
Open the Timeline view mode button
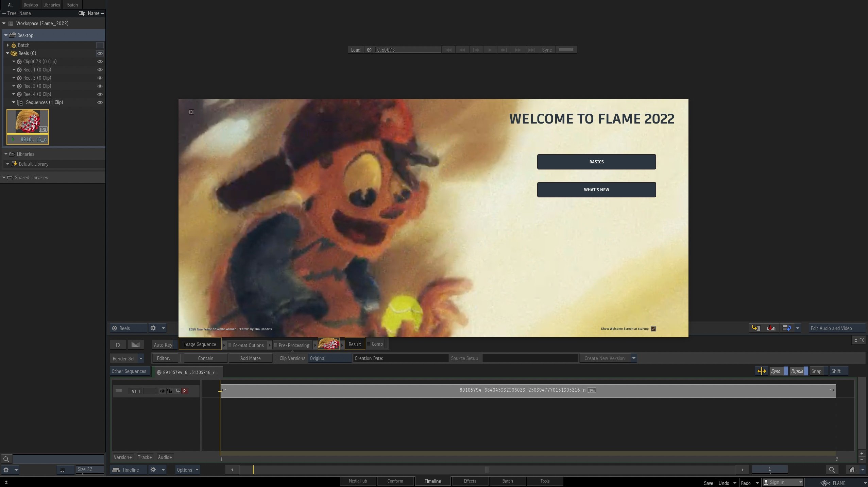128,470
